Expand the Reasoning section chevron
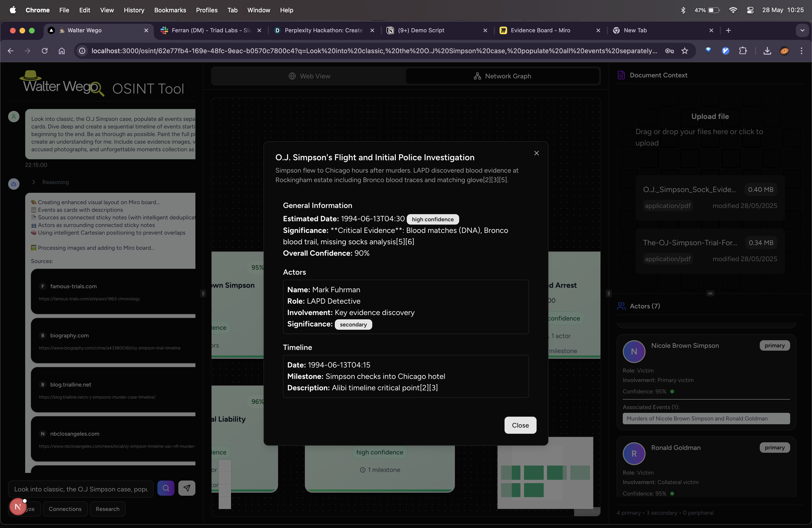Screen dimensions: 812x528 click(33, 182)
